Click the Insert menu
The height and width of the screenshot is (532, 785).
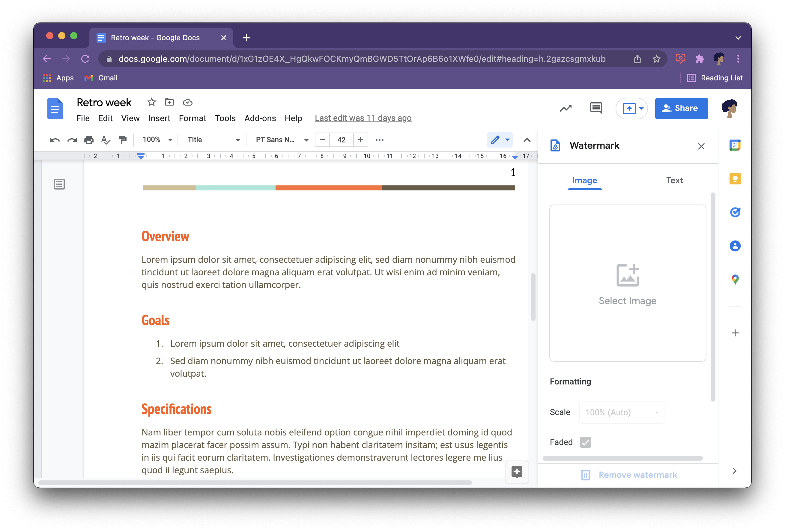tap(158, 117)
